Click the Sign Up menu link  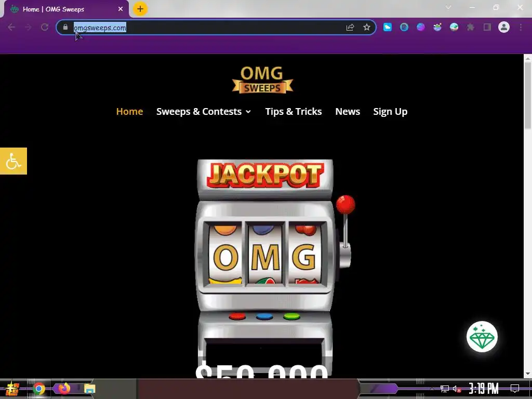pos(390,112)
